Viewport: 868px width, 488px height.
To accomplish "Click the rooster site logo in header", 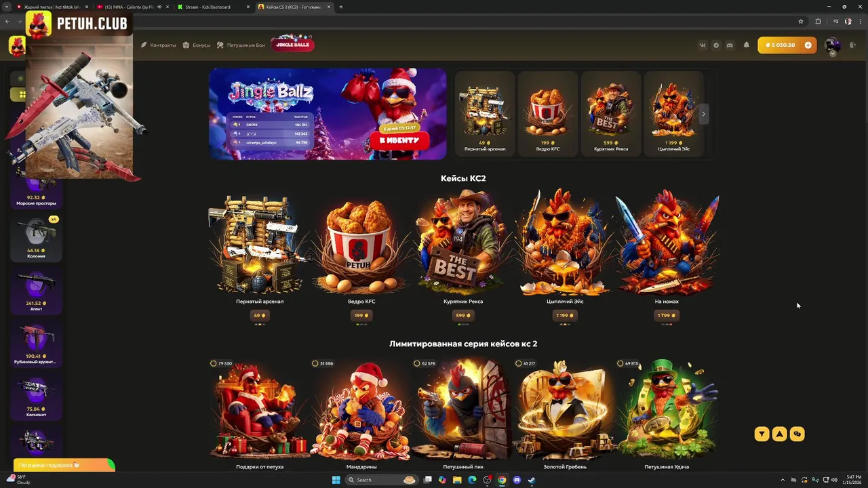I will (x=16, y=45).
